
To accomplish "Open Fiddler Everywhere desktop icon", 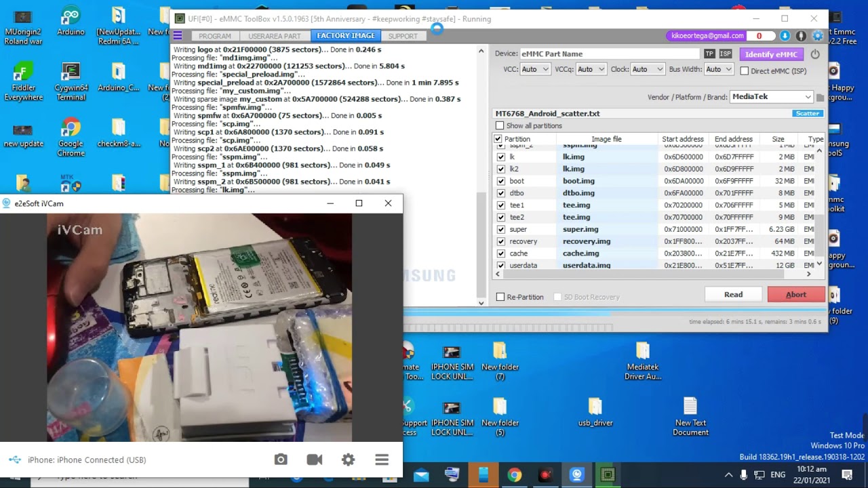I will pos(23,82).
